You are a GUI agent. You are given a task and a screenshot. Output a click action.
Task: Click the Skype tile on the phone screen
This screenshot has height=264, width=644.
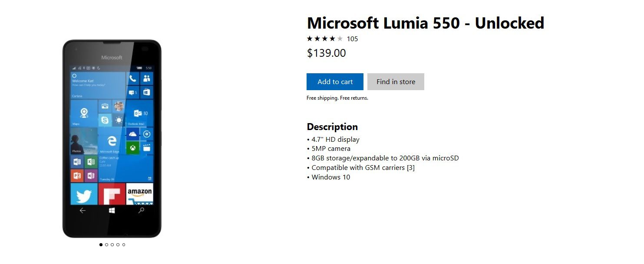104,120
